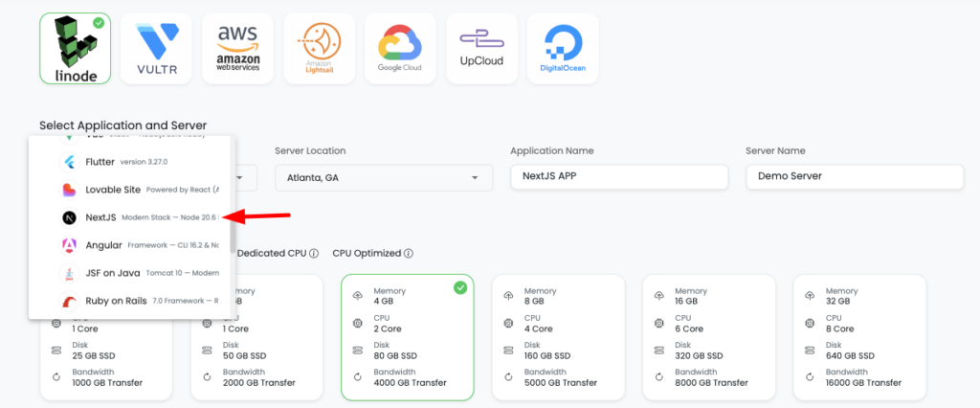Viewport: 980px width, 408px height.
Task: Click the info icon beside Dedicated CPU
Action: pyautogui.click(x=314, y=254)
